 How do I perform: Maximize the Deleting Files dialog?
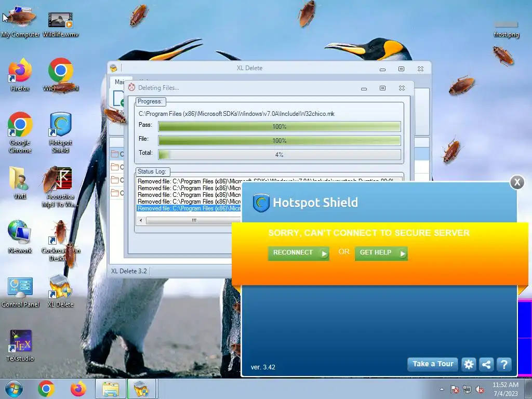click(x=383, y=88)
